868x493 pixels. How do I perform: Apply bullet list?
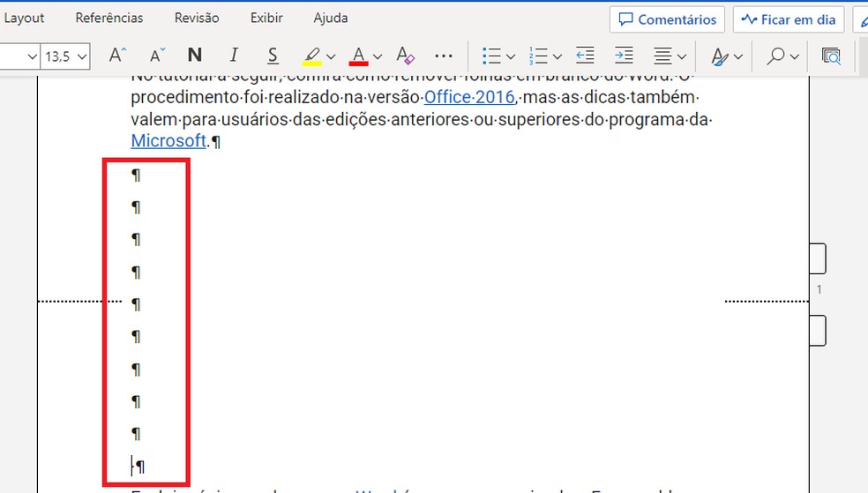491,56
